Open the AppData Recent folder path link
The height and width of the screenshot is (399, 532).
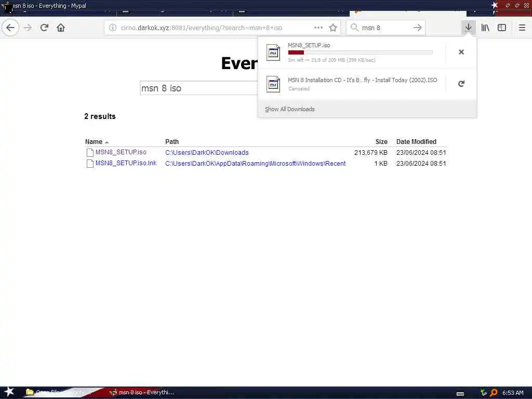coord(256,164)
